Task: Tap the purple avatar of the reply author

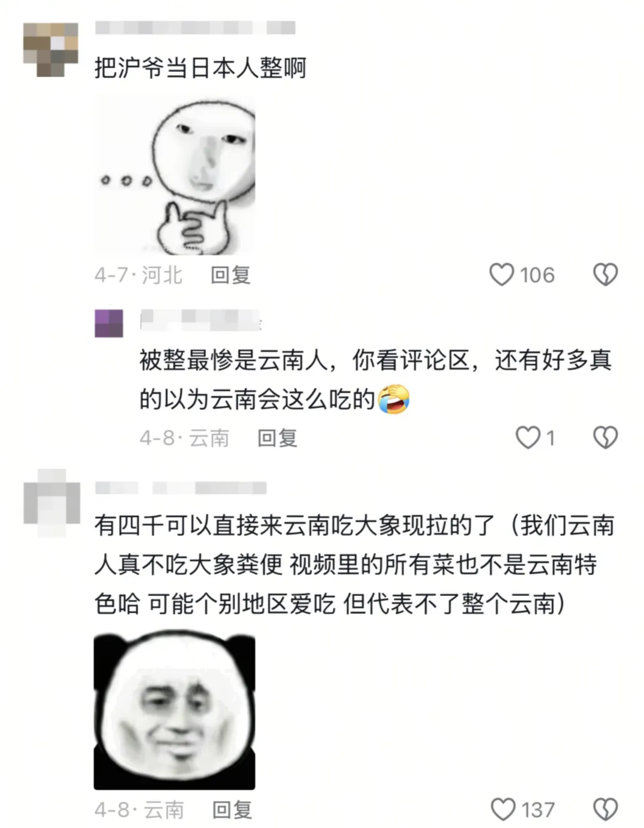Action: click(x=109, y=324)
